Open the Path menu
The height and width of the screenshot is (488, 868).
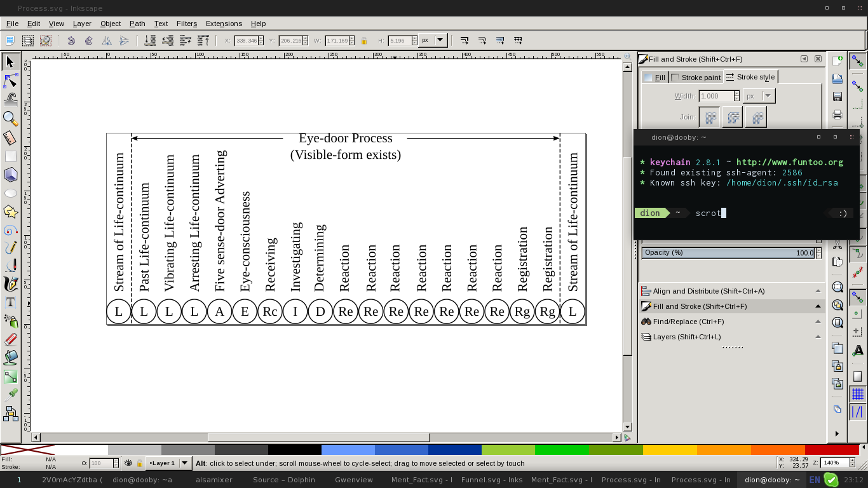click(x=137, y=24)
